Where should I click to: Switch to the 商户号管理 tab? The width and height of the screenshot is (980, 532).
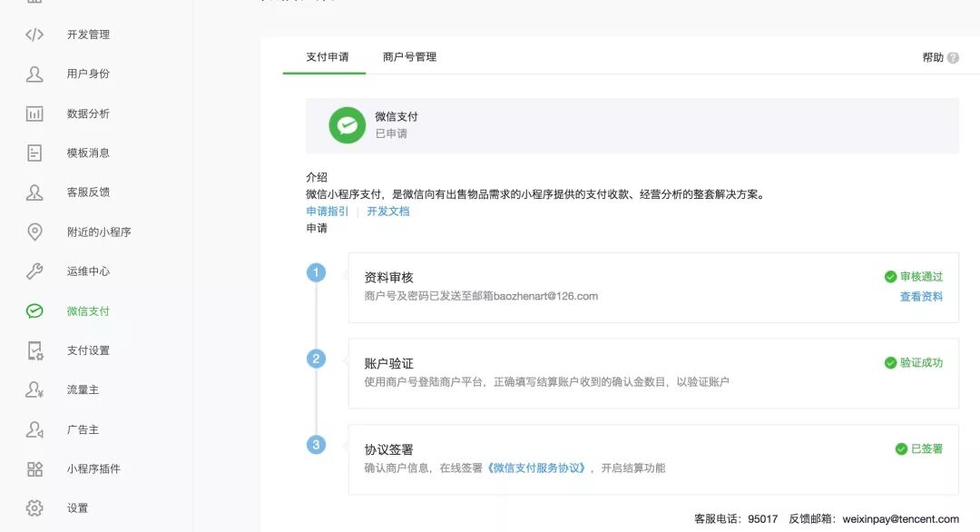pyautogui.click(x=409, y=57)
